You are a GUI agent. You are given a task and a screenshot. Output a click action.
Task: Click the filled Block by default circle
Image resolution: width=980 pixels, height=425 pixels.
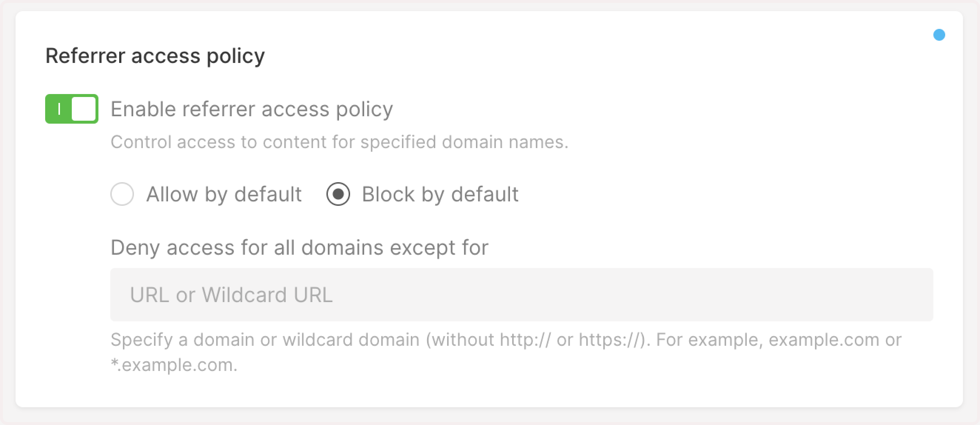click(x=338, y=194)
